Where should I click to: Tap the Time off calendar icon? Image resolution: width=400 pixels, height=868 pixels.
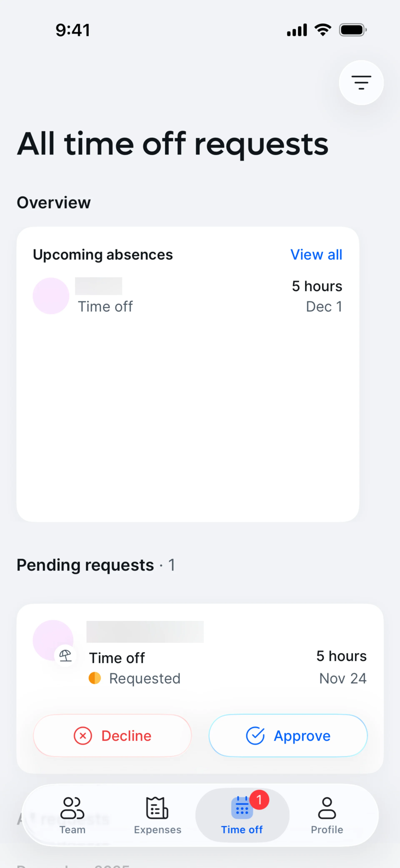tap(242, 808)
